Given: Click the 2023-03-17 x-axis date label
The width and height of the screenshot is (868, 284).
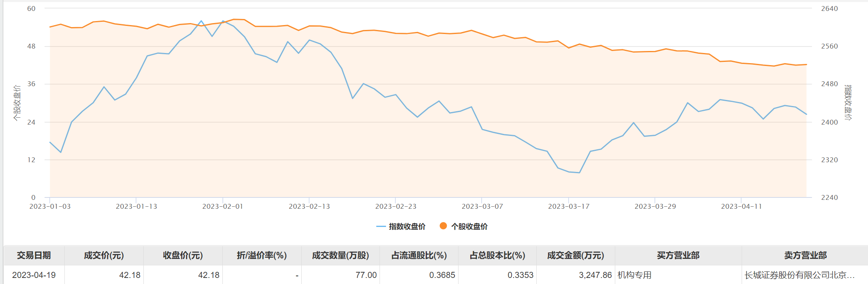Looking at the screenshot, I should click(x=568, y=206).
